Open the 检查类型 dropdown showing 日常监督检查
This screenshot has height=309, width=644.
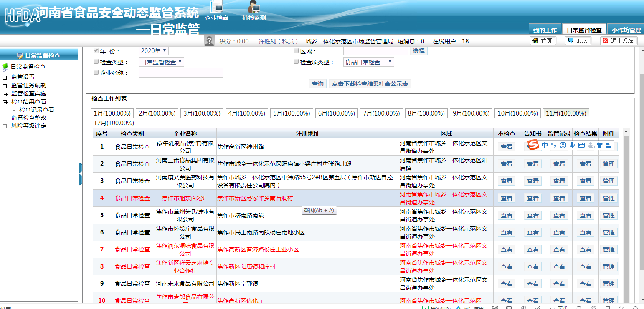(161, 62)
